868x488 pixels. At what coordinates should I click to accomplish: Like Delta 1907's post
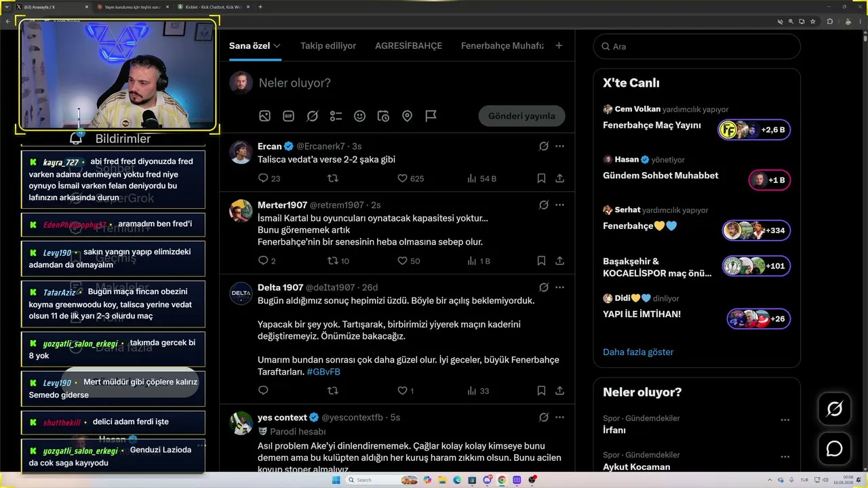coord(402,390)
